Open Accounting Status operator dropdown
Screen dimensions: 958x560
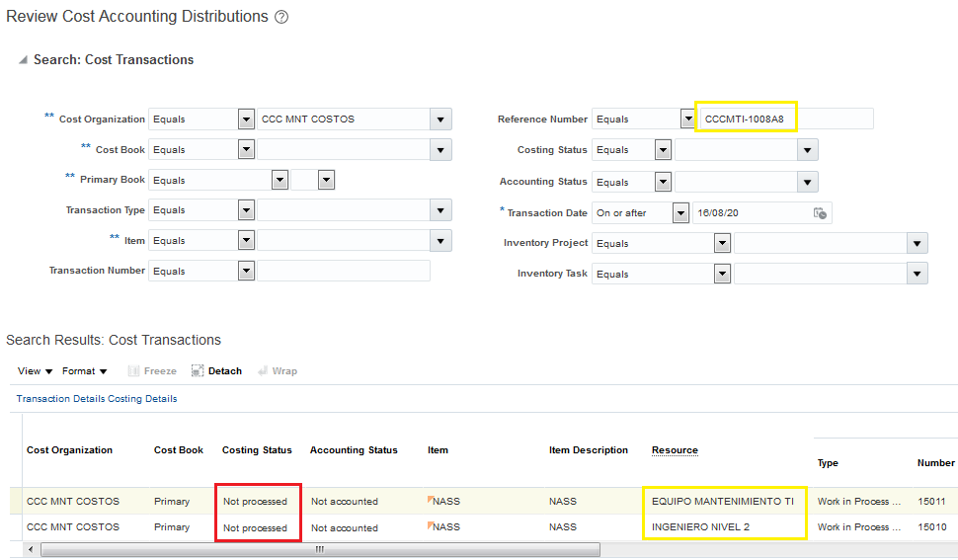click(x=663, y=182)
